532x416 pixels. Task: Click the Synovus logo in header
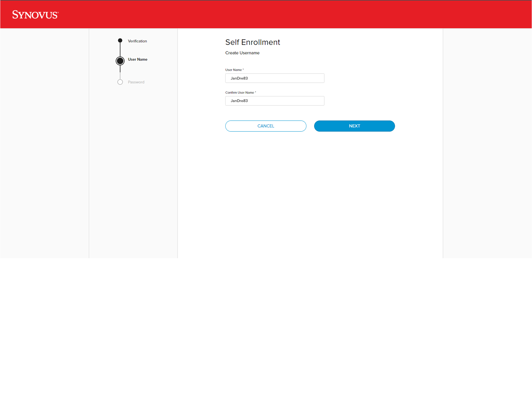pos(35,15)
